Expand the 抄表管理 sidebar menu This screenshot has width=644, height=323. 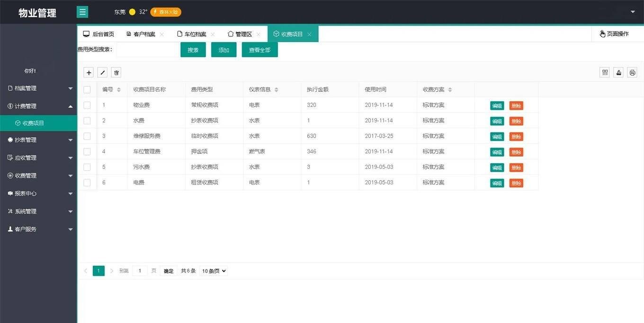(38, 140)
